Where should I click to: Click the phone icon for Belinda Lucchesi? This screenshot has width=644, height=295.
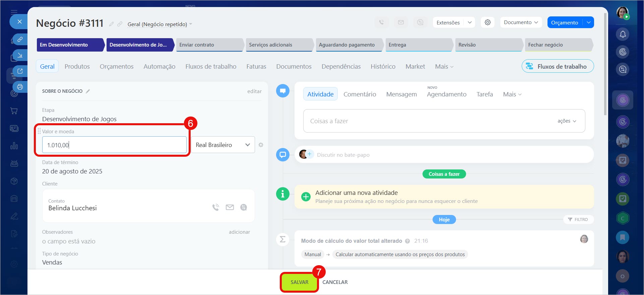pyautogui.click(x=215, y=208)
